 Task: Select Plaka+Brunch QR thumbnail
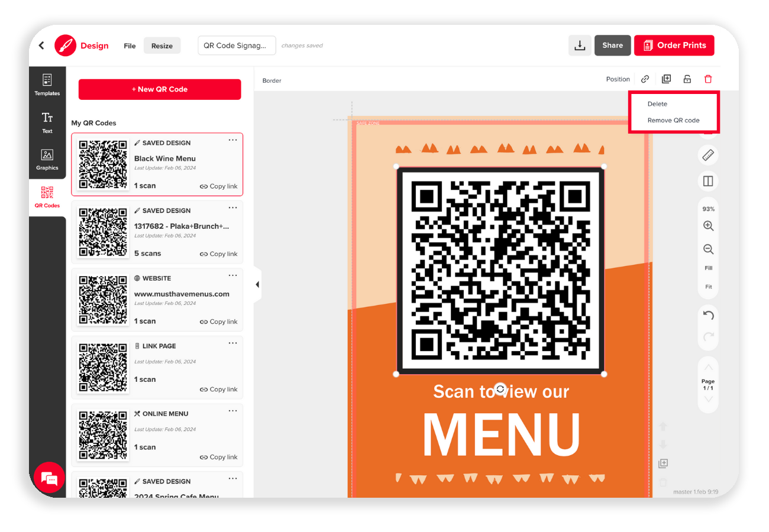coord(104,232)
